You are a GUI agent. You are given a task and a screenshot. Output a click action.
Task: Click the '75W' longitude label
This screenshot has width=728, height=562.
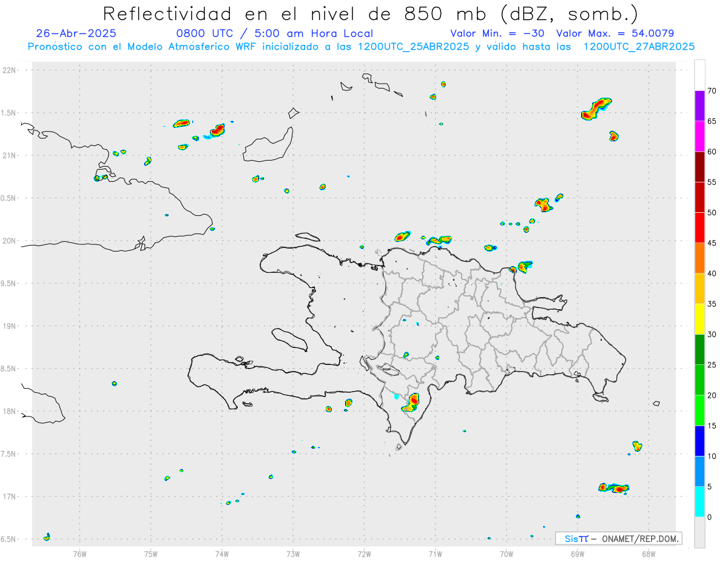[151, 554]
